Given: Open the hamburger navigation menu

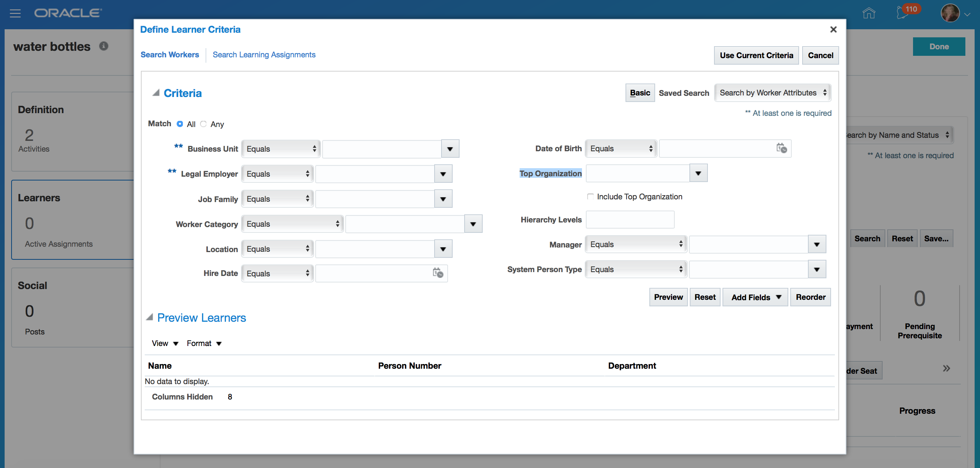Looking at the screenshot, I should (15, 13).
